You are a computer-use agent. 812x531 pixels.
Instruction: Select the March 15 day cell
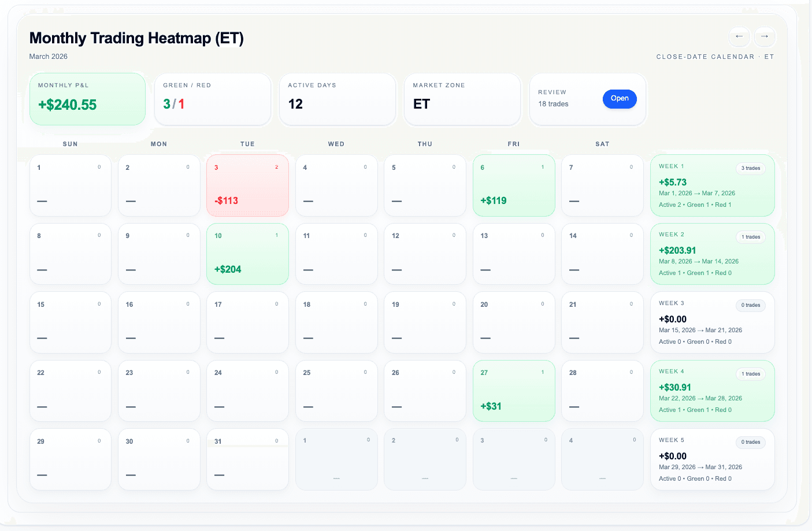(71, 322)
